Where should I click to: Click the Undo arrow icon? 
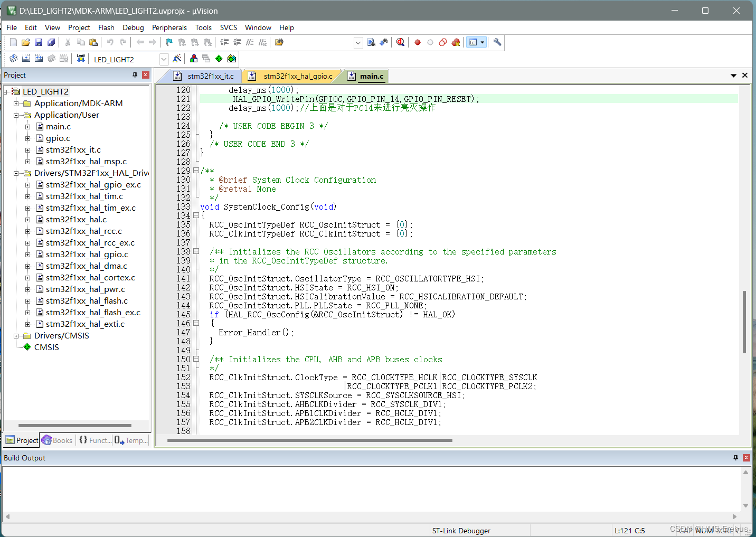[x=110, y=42]
